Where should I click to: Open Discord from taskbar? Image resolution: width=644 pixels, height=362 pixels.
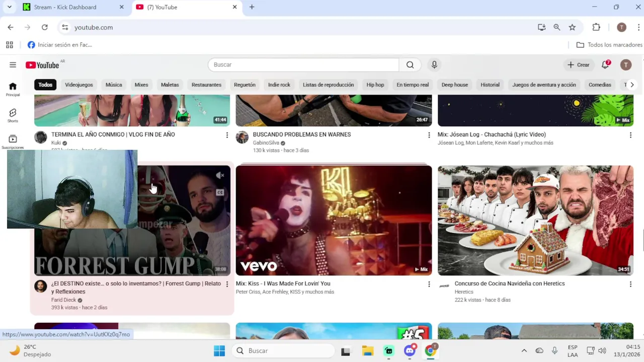[x=410, y=351]
